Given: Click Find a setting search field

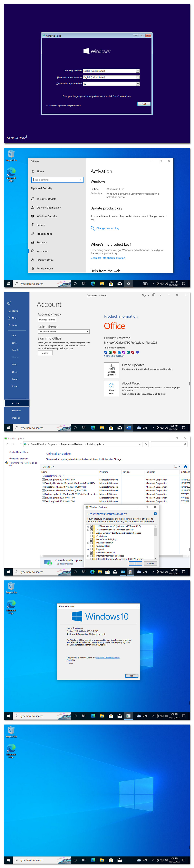Looking at the screenshot, I should [x=57, y=180].
